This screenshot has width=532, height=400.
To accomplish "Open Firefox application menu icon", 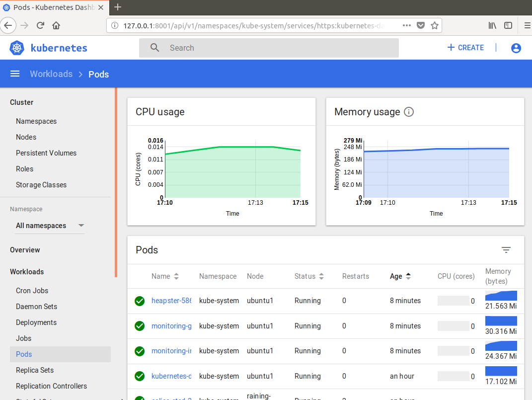I will [x=528, y=25].
